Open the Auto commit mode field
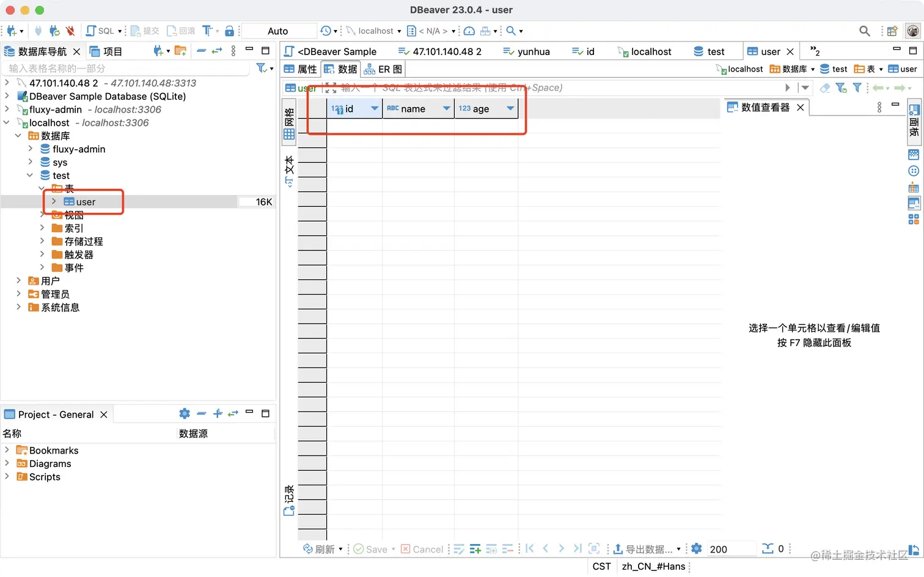Screen dimensions: 924x577 [278, 31]
